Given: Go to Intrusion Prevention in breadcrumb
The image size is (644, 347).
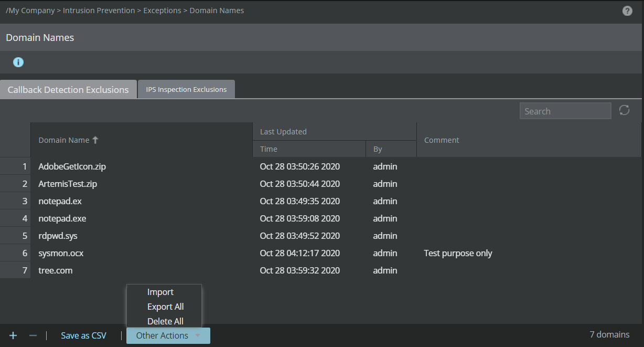Looking at the screenshot, I should 99,10.
